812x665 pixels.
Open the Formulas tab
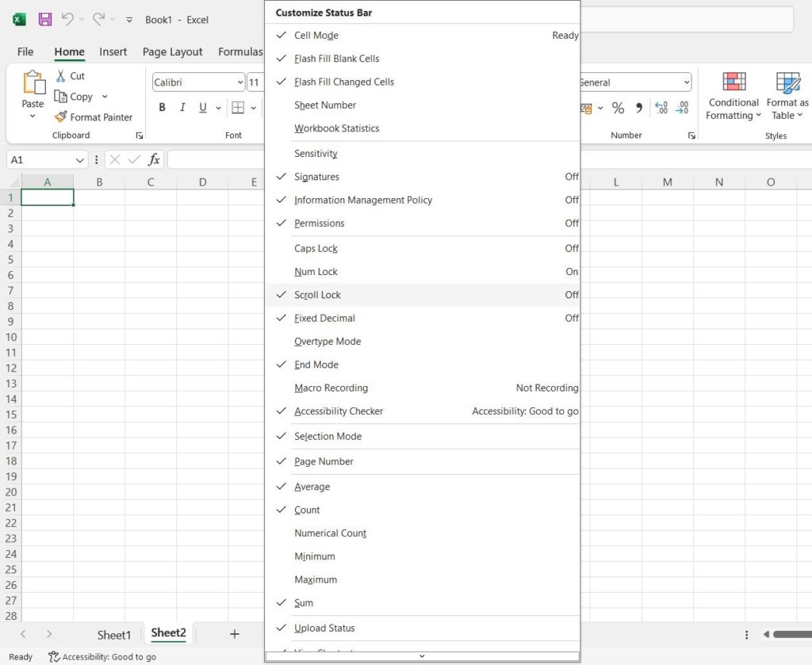(x=240, y=52)
